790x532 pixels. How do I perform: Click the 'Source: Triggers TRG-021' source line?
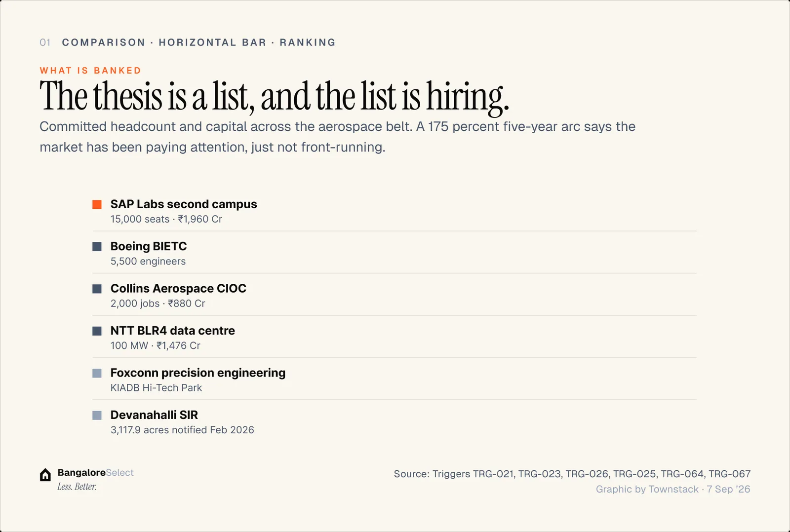[x=572, y=474]
